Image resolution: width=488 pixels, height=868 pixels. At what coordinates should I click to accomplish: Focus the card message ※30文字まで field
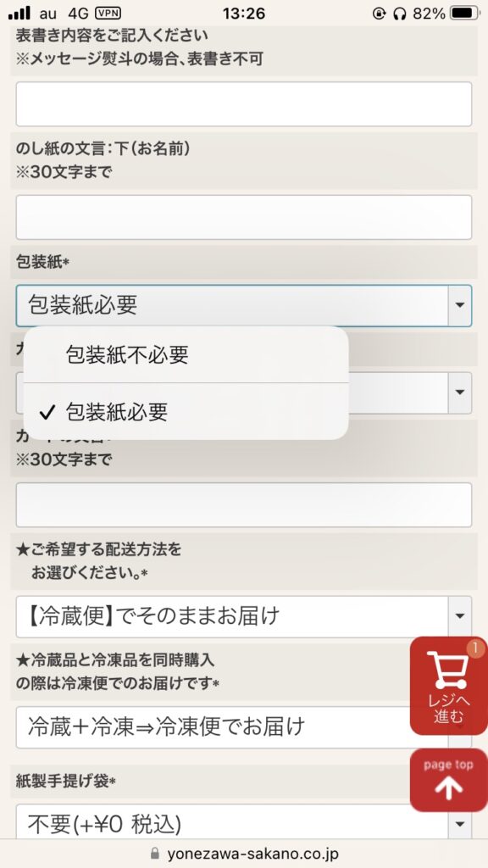click(x=243, y=505)
